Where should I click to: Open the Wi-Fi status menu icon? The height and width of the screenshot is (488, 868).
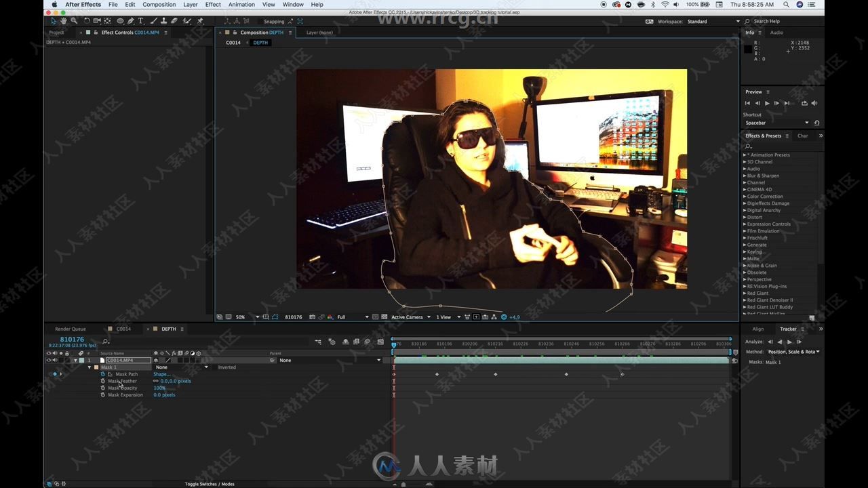point(665,4)
